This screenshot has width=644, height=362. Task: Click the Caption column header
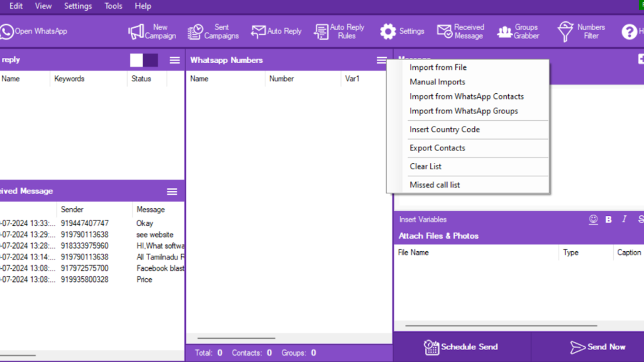[x=629, y=252]
